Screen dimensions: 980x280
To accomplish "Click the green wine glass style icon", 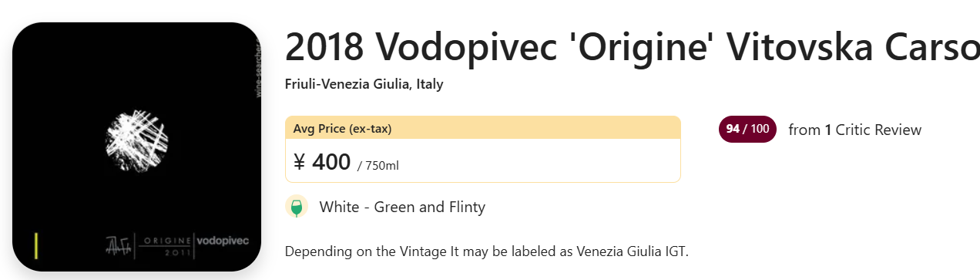I will tap(297, 207).
